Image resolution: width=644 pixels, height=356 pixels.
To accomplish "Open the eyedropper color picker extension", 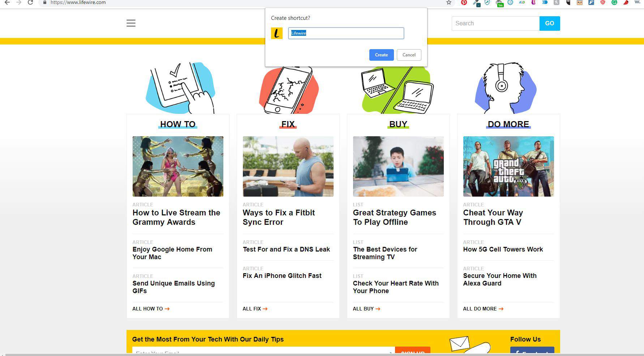I will point(476,3).
